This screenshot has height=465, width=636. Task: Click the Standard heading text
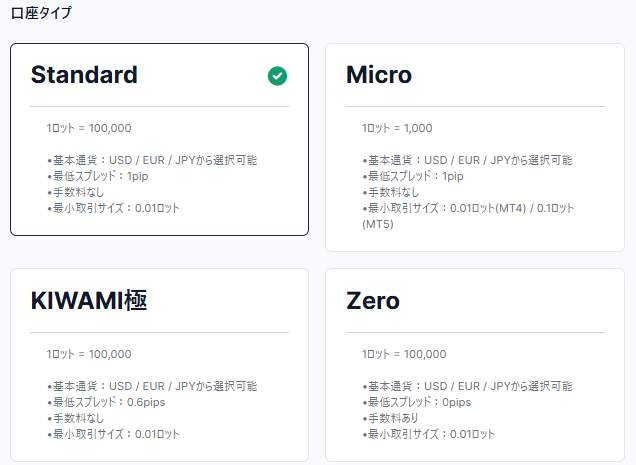[84, 75]
